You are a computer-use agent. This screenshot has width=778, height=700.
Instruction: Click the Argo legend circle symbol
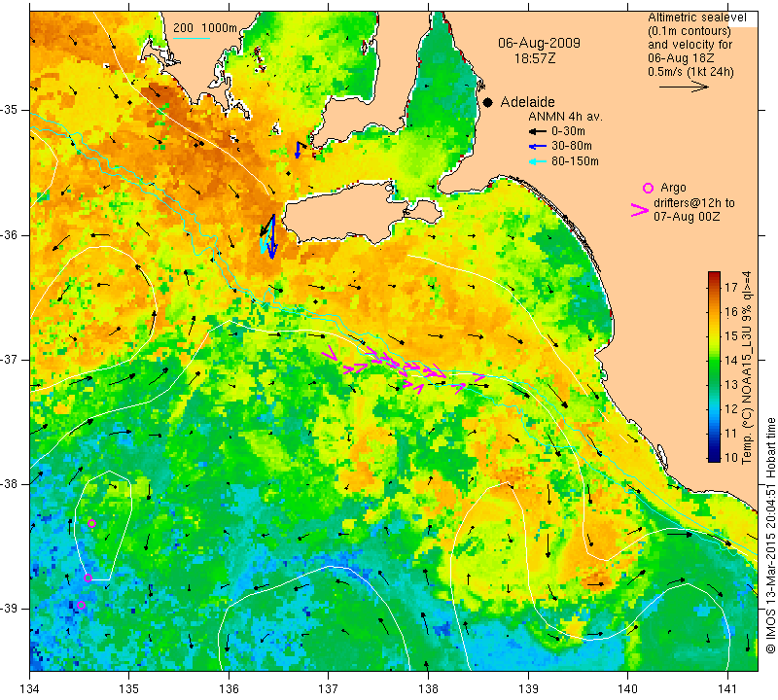tap(648, 188)
